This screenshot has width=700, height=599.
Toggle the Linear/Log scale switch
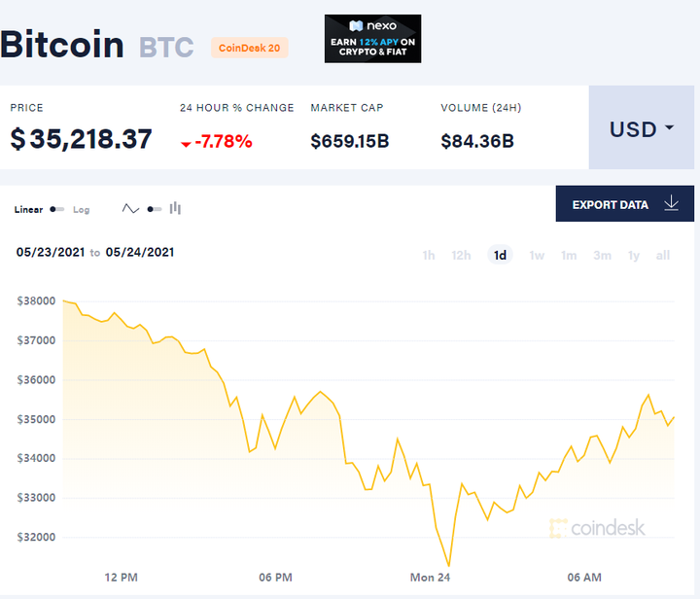57,209
